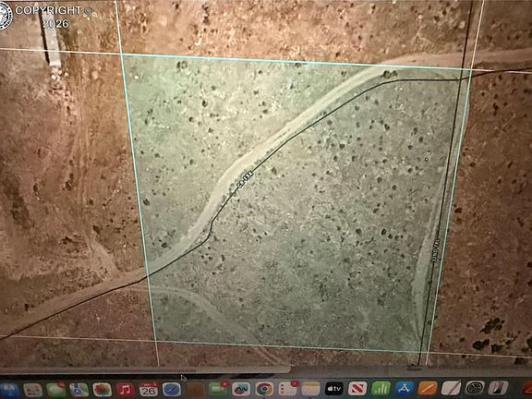532x399 pixels.
Task: Open the Maps app in the Dock
Action: click(79, 390)
